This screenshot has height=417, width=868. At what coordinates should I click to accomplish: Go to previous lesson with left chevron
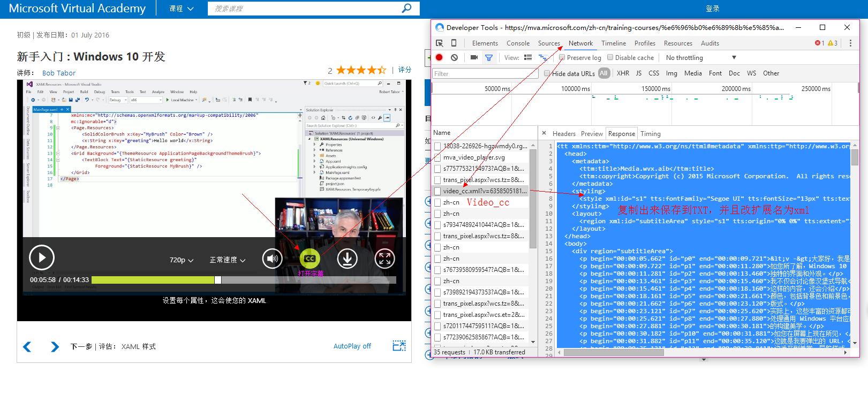27,347
